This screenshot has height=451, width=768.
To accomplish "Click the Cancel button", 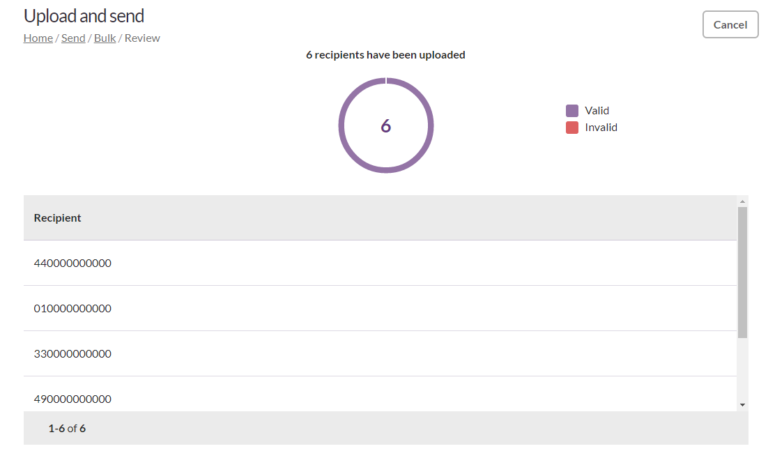I will (730, 24).
